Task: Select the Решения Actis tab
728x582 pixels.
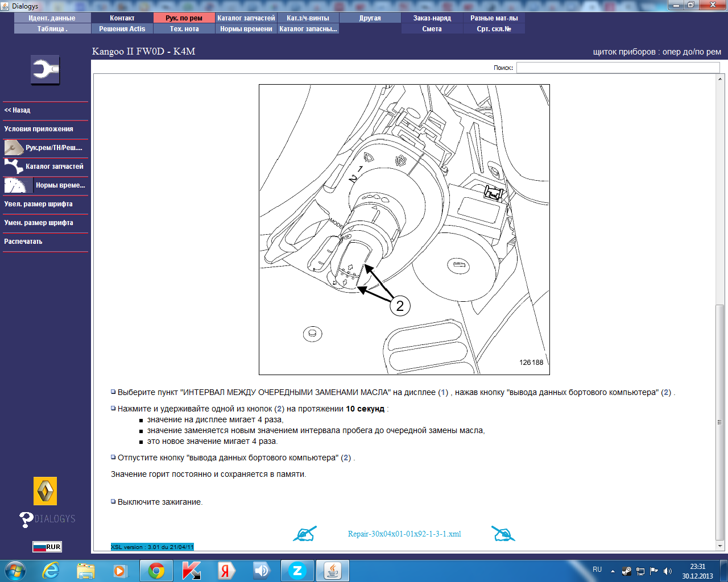Action: (122, 29)
